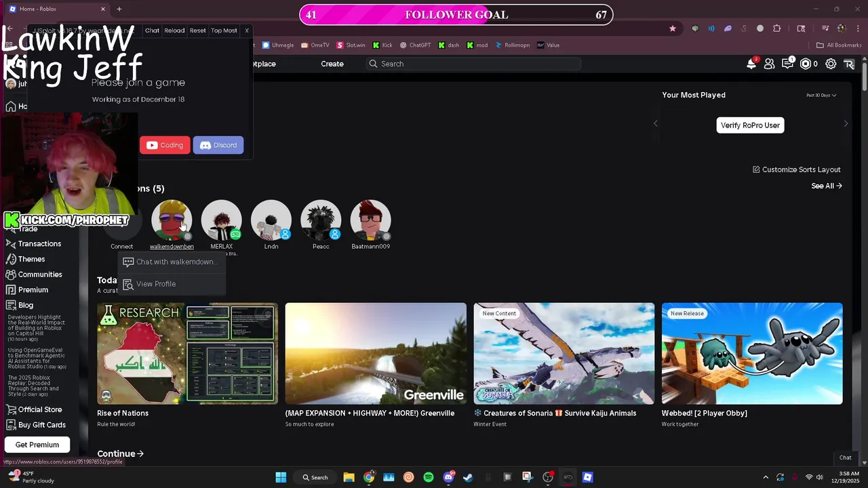
Task: Open Baatmann009 friend avatar
Action: 370,220
